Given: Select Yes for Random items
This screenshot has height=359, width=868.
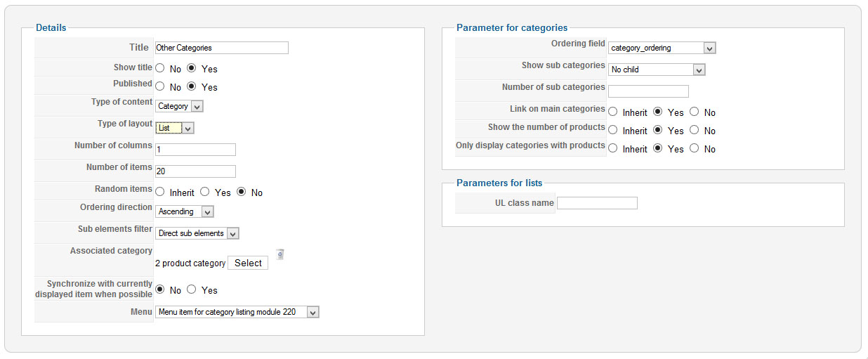Looking at the screenshot, I should (205, 192).
